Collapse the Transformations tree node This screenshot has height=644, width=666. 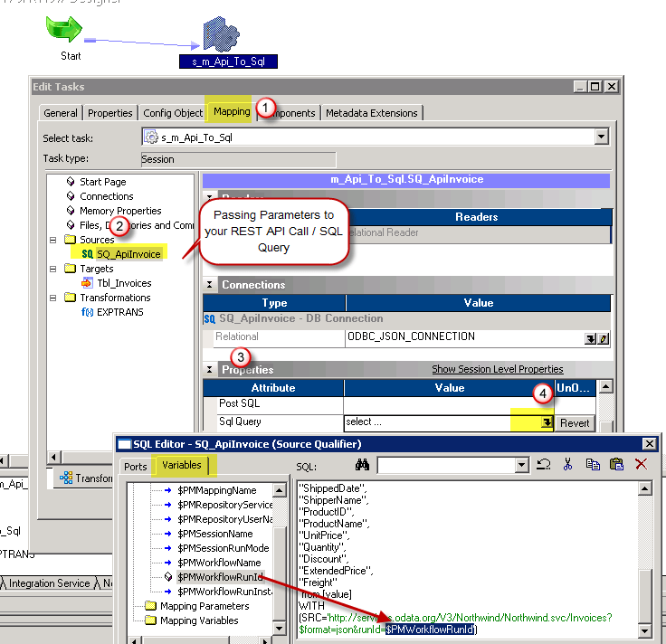[52, 298]
